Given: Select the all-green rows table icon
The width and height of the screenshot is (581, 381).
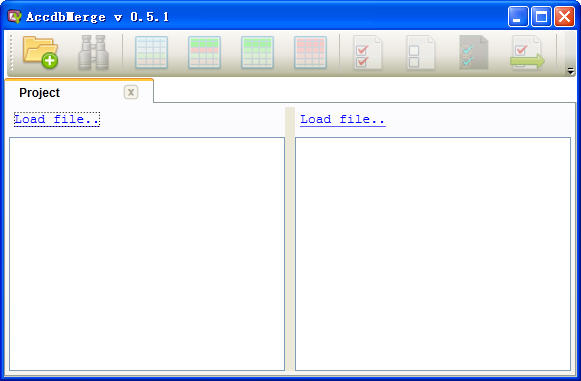Looking at the screenshot, I should pos(258,52).
